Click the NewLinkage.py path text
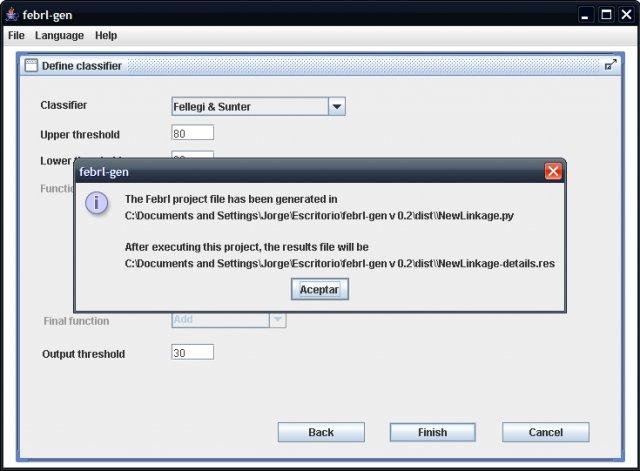The height and width of the screenshot is (471, 640). pos(319,216)
